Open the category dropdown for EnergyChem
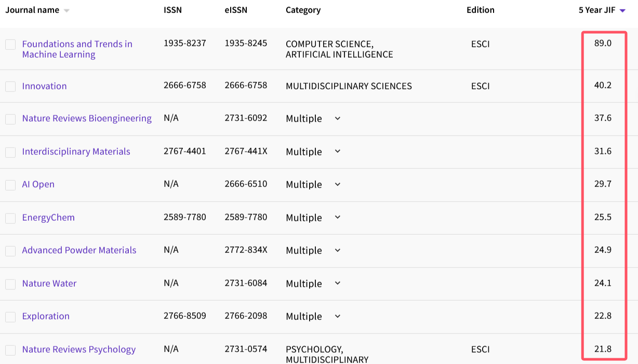Viewport: 638px width, 364px height. click(x=337, y=218)
